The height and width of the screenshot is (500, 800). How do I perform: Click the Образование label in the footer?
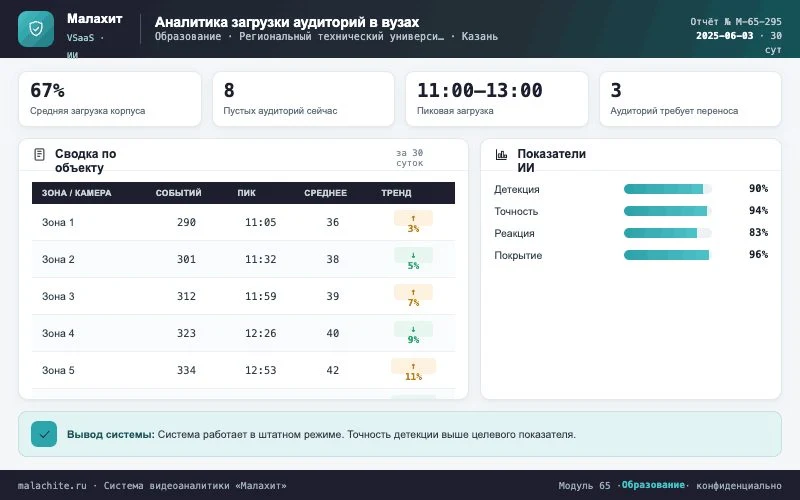pyautogui.click(x=653, y=485)
